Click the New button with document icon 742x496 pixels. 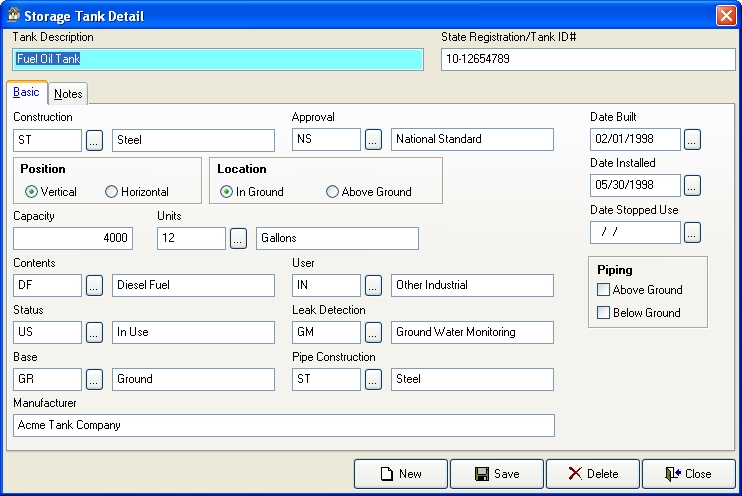tap(400, 474)
